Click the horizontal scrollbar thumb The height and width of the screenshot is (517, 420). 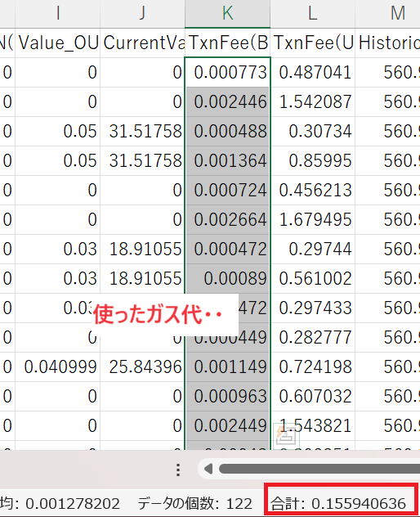point(319,469)
